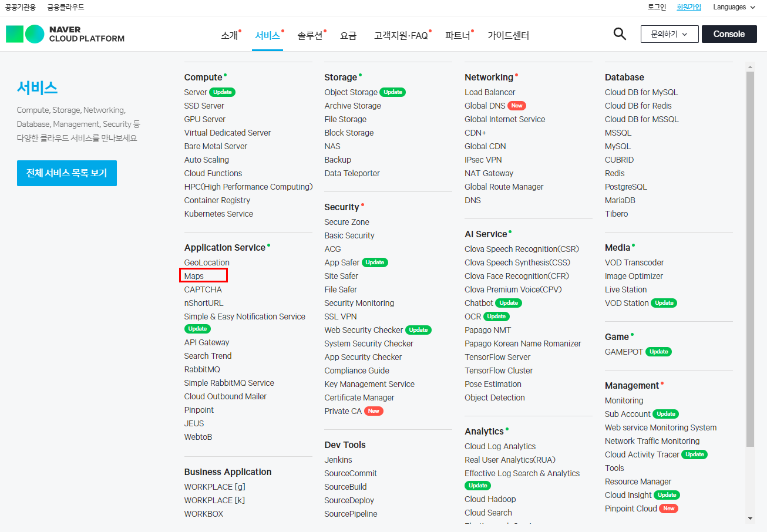The width and height of the screenshot is (767, 532).
Task: Open Cloud Log Analytics
Action: coord(500,446)
